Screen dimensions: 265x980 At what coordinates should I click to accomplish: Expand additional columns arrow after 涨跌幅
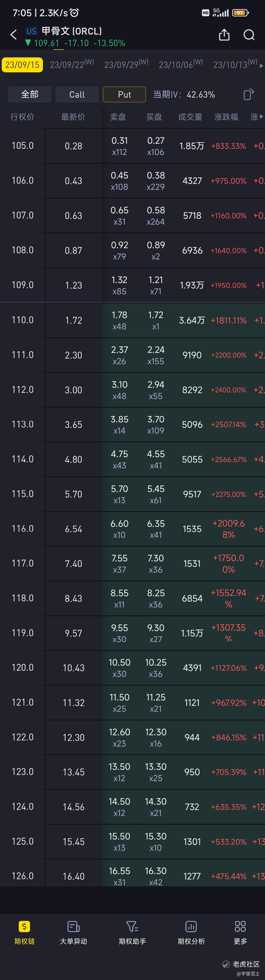(261, 117)
